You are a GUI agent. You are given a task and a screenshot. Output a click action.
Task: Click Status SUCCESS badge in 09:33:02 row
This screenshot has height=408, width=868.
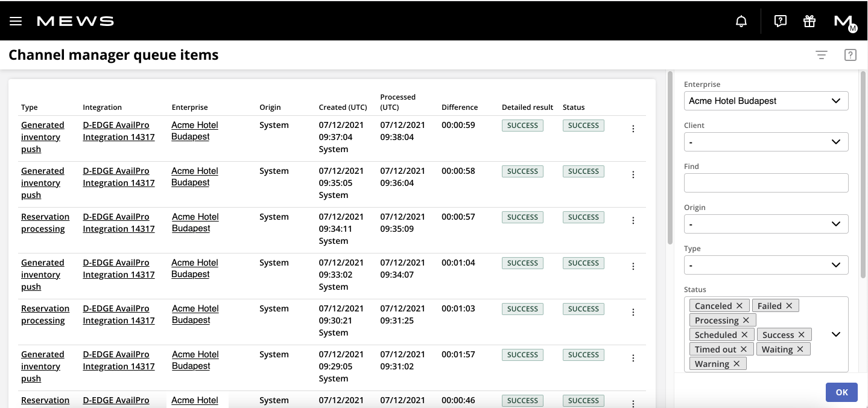tap(583, 263)
